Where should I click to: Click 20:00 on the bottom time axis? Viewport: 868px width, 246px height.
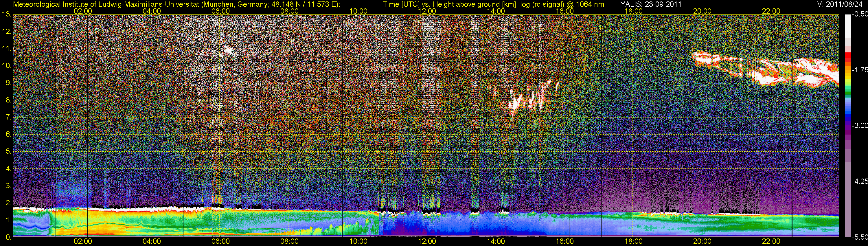tap(702, 241)
